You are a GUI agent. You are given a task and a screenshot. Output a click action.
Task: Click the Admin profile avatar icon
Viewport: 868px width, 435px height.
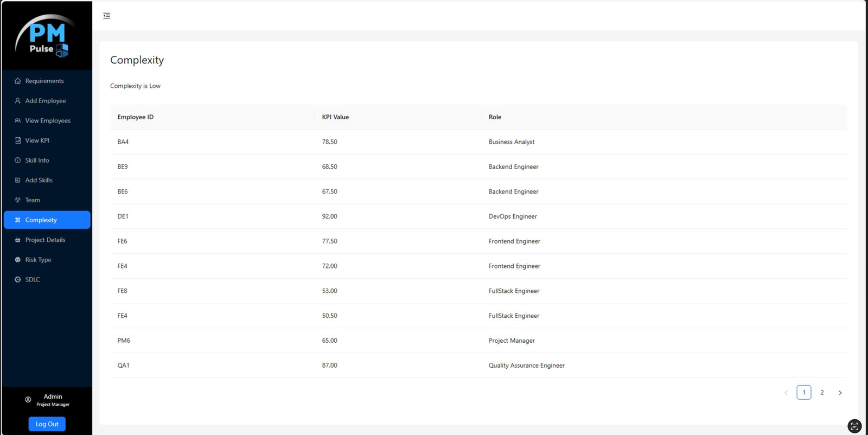tap(28, 400)
